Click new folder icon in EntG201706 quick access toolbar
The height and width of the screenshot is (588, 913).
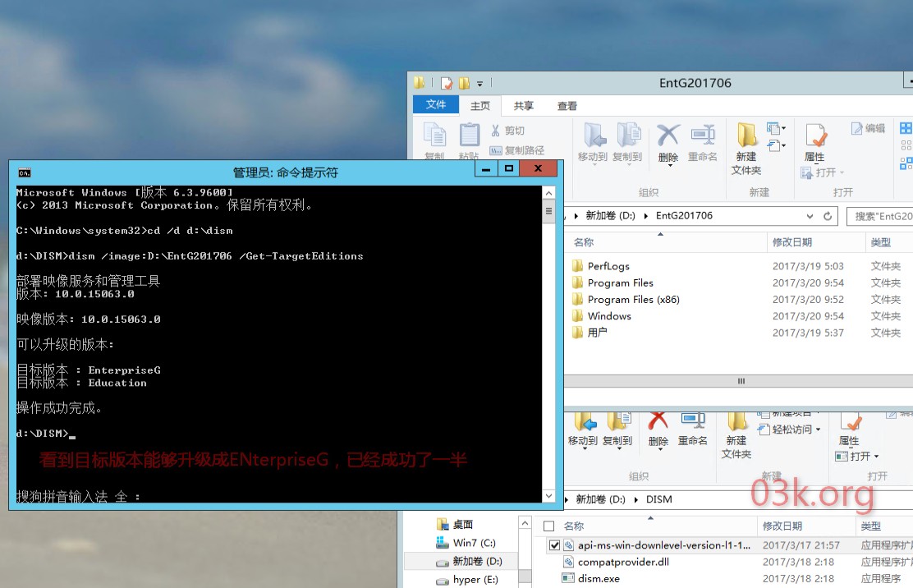click(464, 83)
